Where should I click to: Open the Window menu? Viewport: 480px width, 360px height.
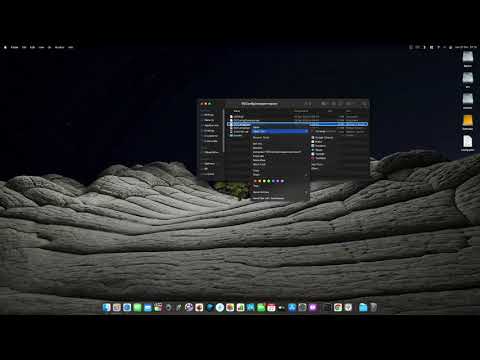[x=60, y=47]
